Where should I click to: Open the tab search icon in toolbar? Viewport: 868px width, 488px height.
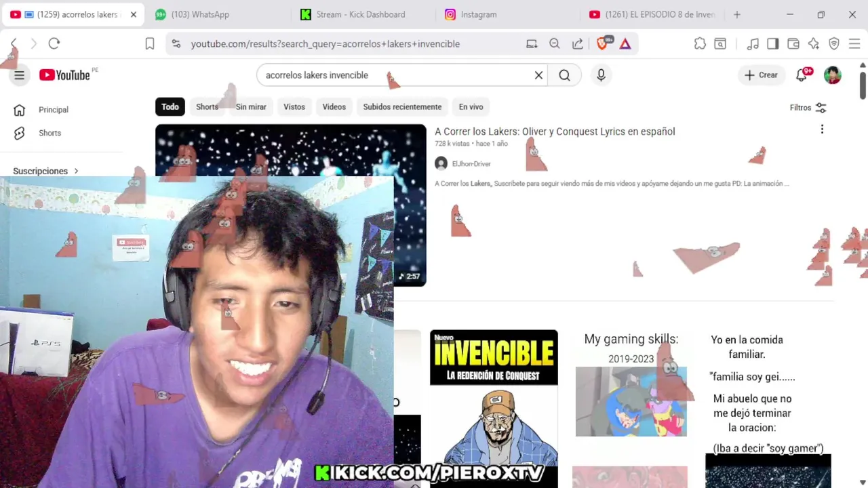tap(720, 44)
